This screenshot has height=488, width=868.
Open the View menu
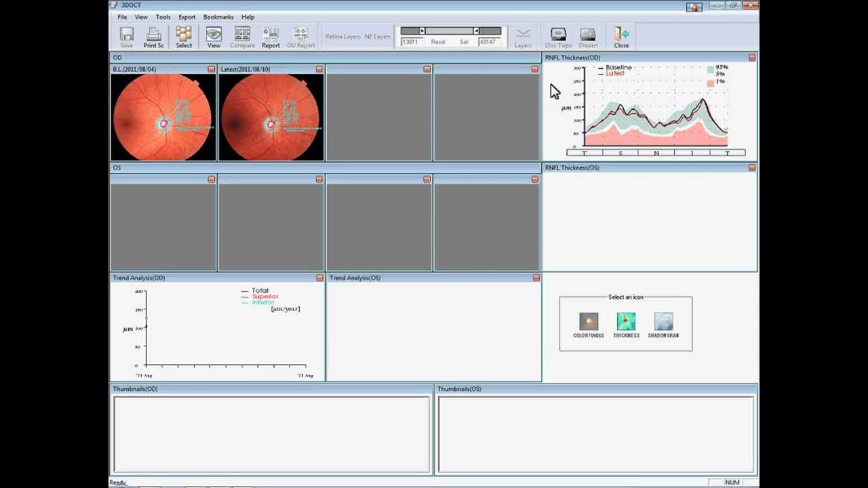click(x=141, y=17)
